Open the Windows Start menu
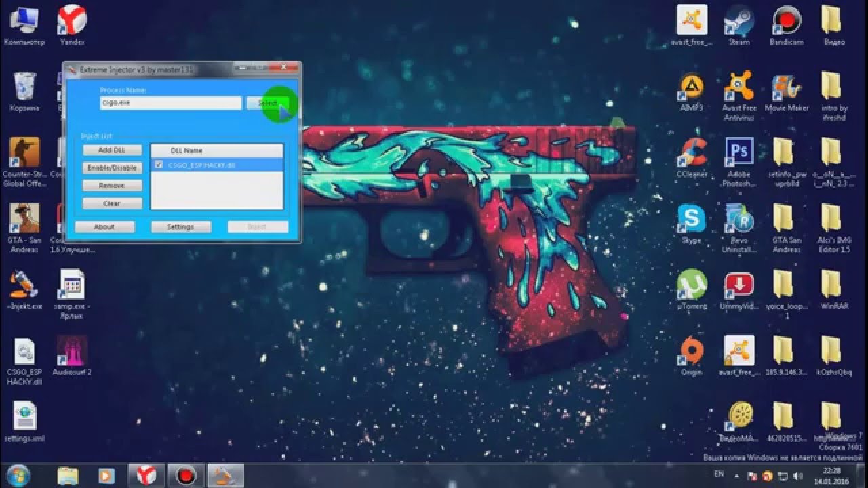868x488 pixels. pos(18,474)
